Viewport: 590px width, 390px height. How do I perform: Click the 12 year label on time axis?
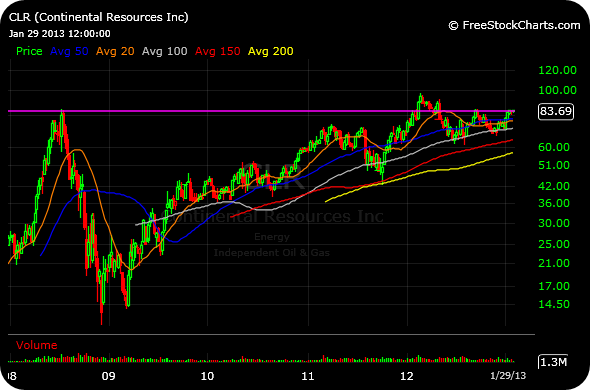[407, 376]
